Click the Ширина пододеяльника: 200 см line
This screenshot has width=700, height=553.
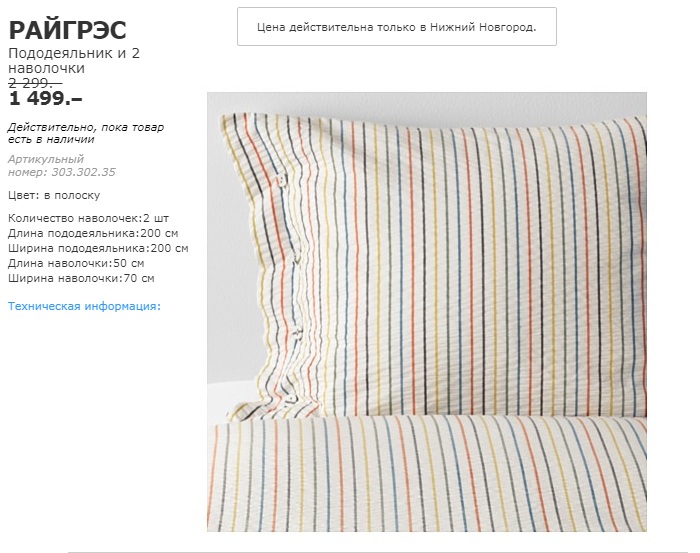(x=98, y=248)
